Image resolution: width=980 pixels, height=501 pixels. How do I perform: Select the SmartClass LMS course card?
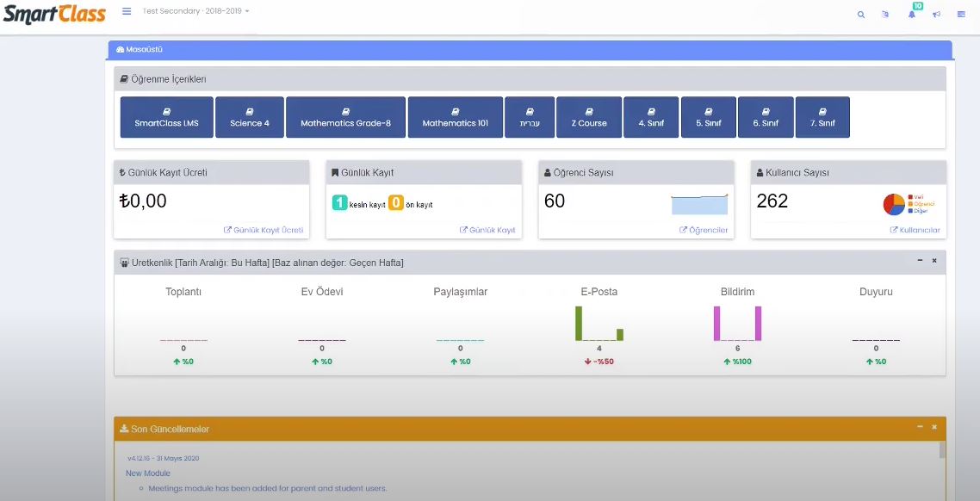[x=168, y=116]
